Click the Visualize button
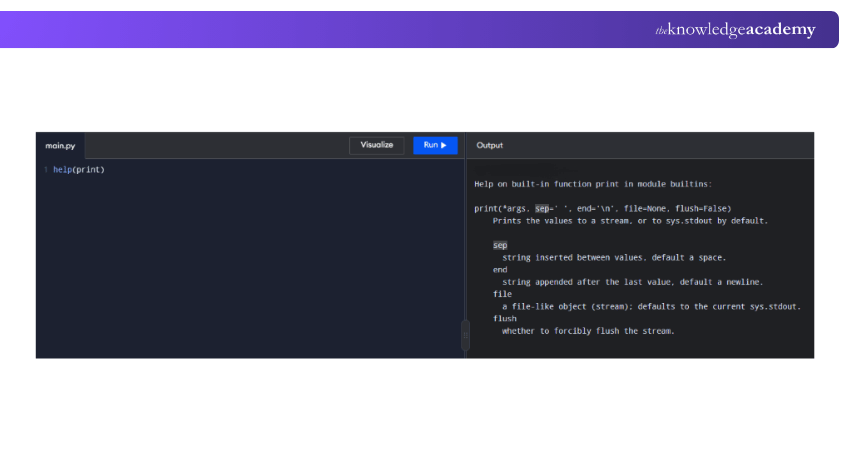Screen dimensions: 850x450 (377, 145)
